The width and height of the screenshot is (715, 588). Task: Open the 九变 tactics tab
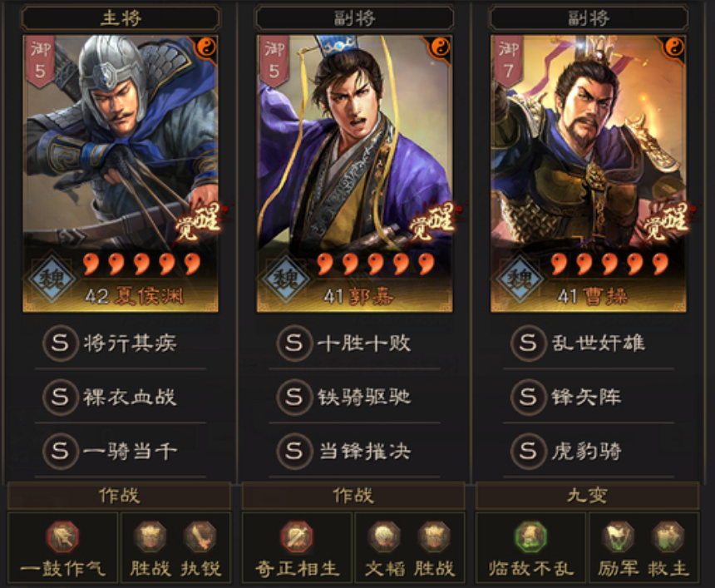(x=587, y=496)
